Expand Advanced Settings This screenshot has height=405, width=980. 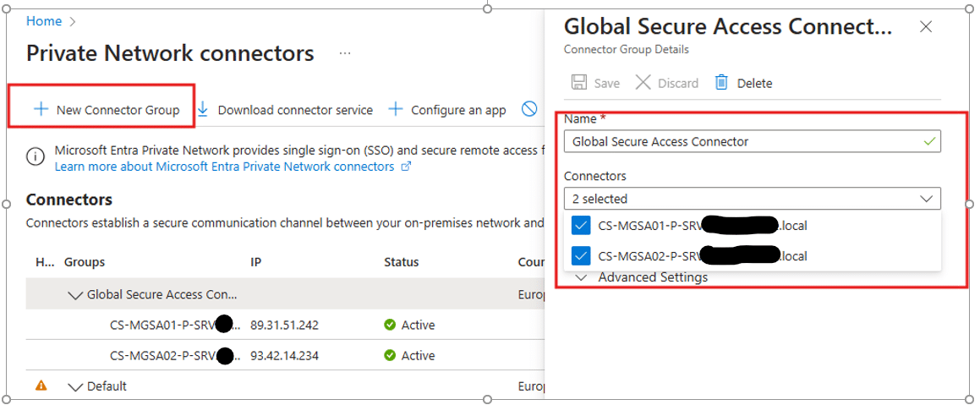pyautogui.click(x=642, y=276)
